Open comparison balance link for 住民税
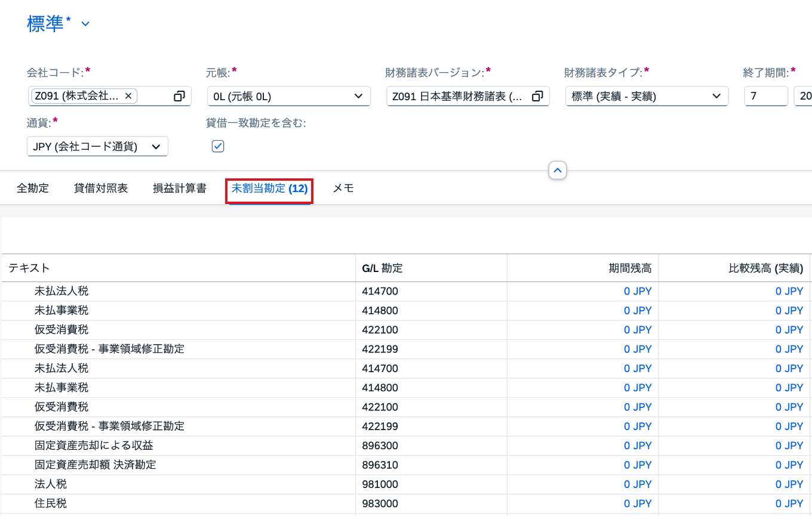The width and height of the screenshot is (812, 516). (x=789, y=503)
